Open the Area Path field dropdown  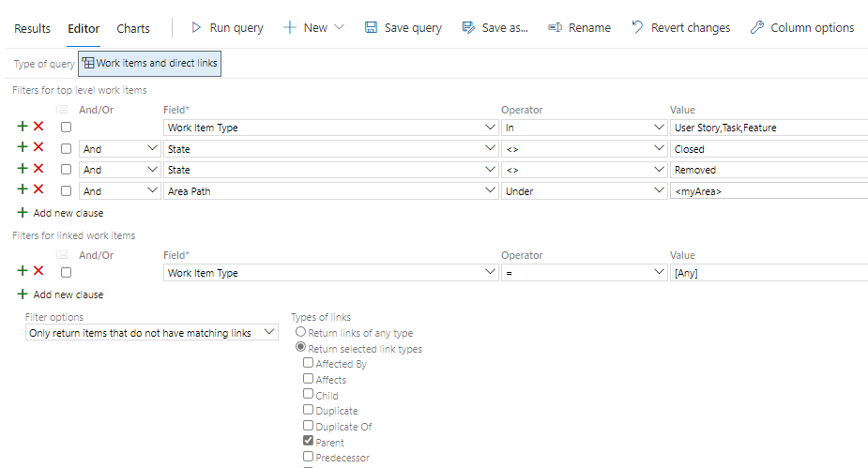click(x=331, y=190)
